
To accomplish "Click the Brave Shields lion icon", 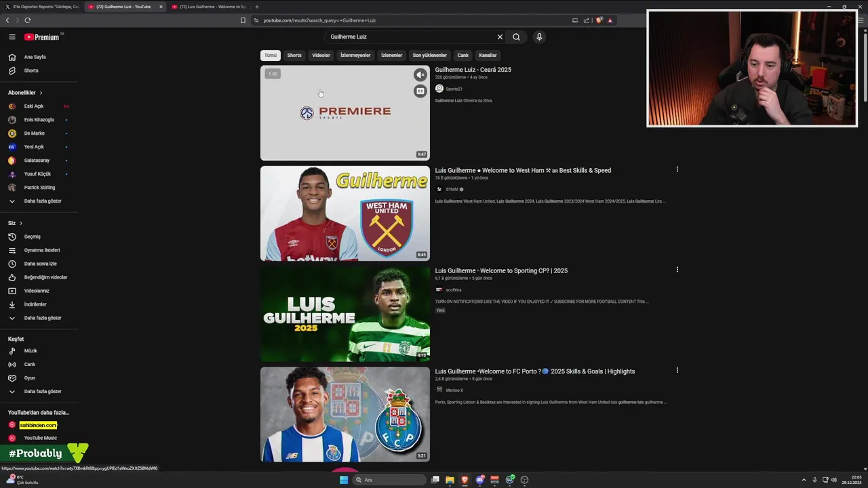I will pos(599,20).
